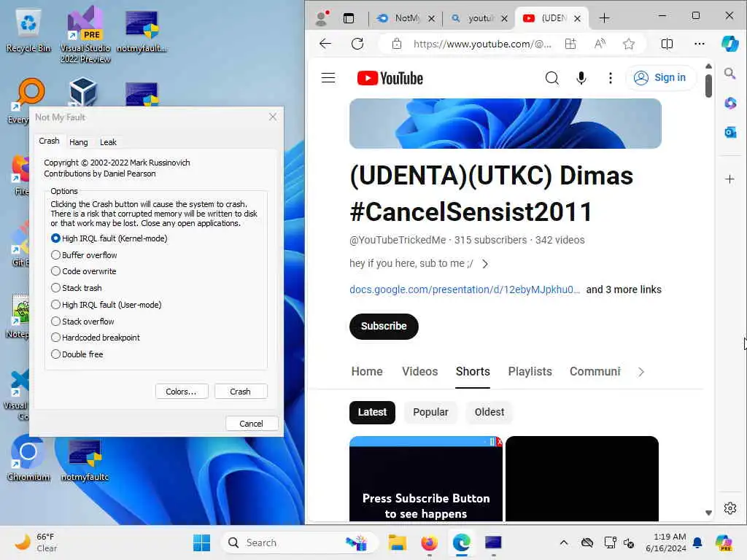Open Edge sidebar search icon

[729, 74]
